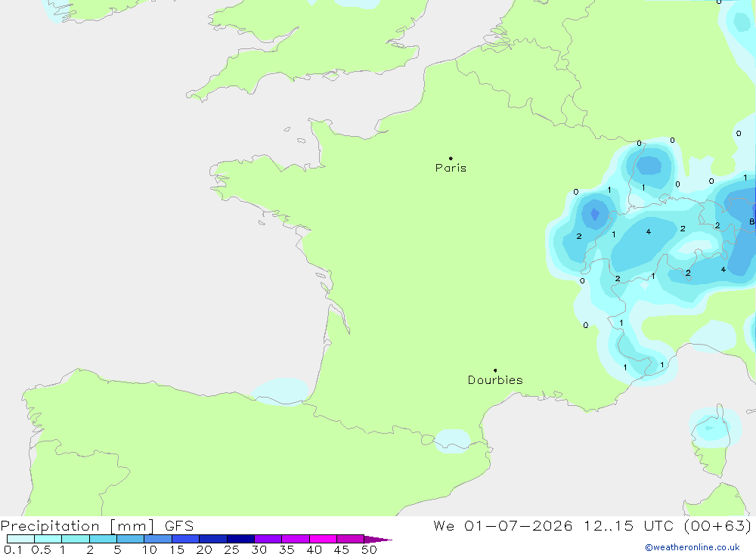Click the forecast date 'We 01-07-2026'
This screenshot has height=554, width=756.
[x=503, y=525]
